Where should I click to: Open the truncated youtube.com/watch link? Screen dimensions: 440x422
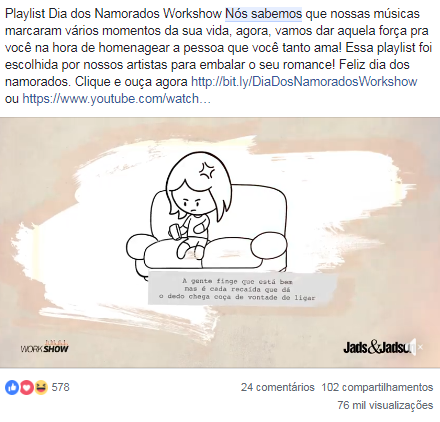click(116, 98)
